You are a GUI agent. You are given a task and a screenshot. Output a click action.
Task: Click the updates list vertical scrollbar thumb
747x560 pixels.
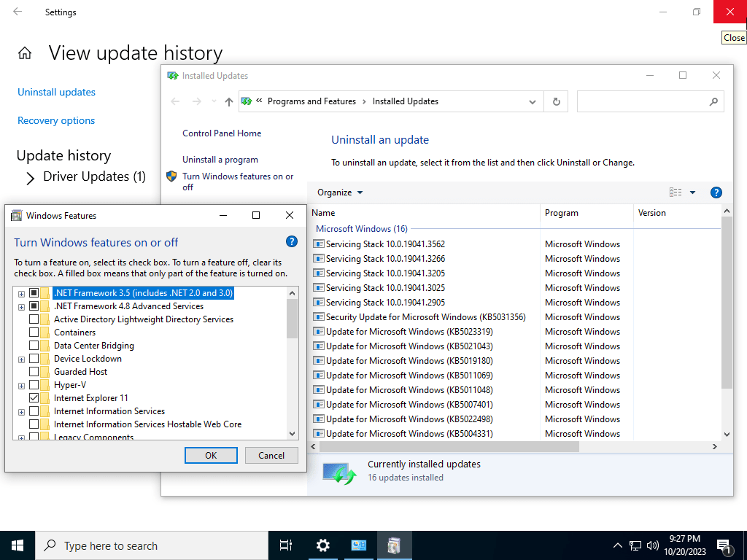tap(727, 303)
